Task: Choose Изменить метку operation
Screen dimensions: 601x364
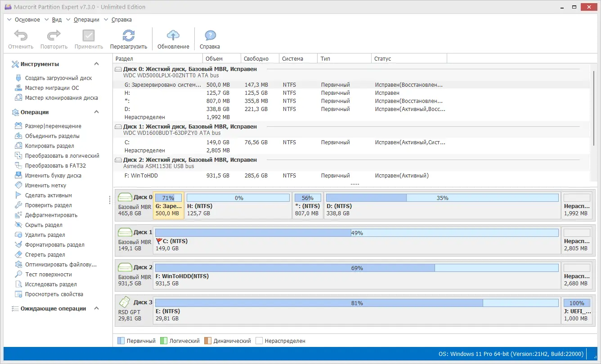Action: tap(45, 186)
